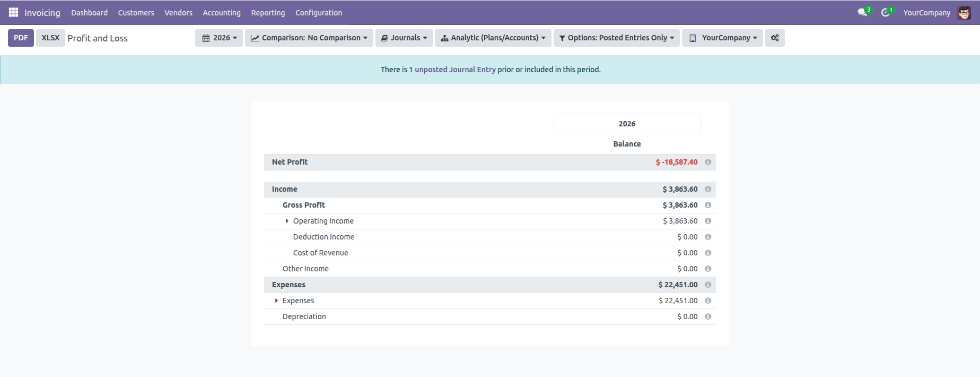Image resolution: width=980 pixels, height=377 pixels.
Task: Open Options: Posted Entries Only dropdown
Action: pyautogui.click(x=616, y=38)
